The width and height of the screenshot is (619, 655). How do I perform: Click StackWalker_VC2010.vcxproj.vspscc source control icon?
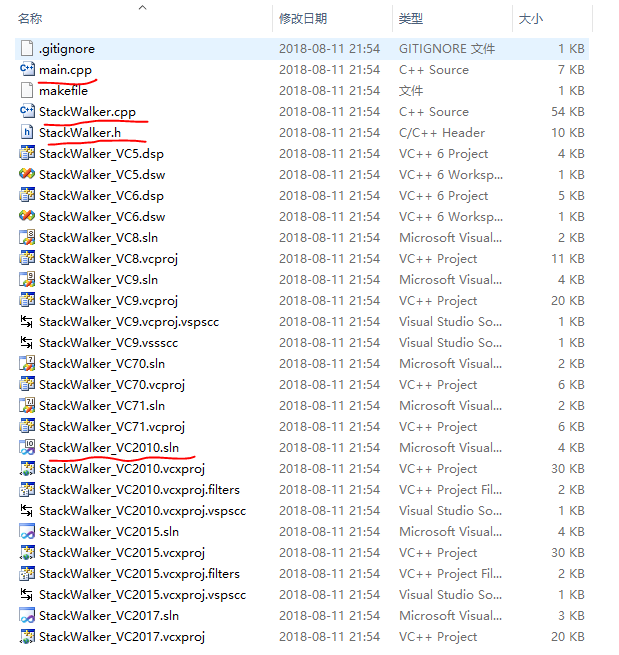(x=27, y=510)
